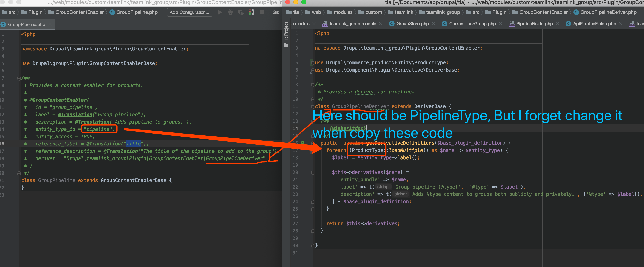This screenshot has width=644, height=267.
Task: Click the Stop square icon
Action: (262, 12)
